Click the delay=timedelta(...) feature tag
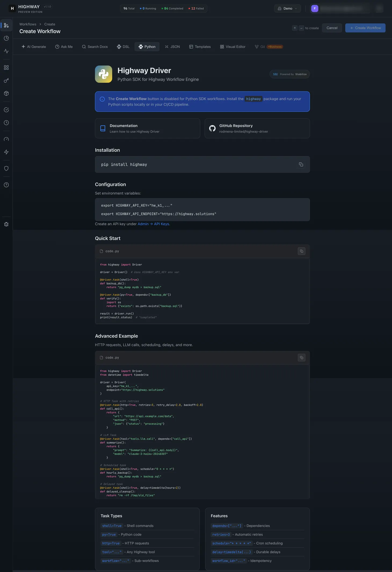 point(231,552)
